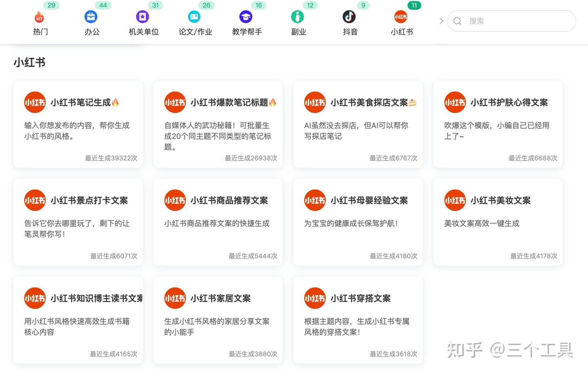This screenshot has width=588, height=374.
Task: Switch to the 抖音 tab label
Action: (x=350, y=32)
